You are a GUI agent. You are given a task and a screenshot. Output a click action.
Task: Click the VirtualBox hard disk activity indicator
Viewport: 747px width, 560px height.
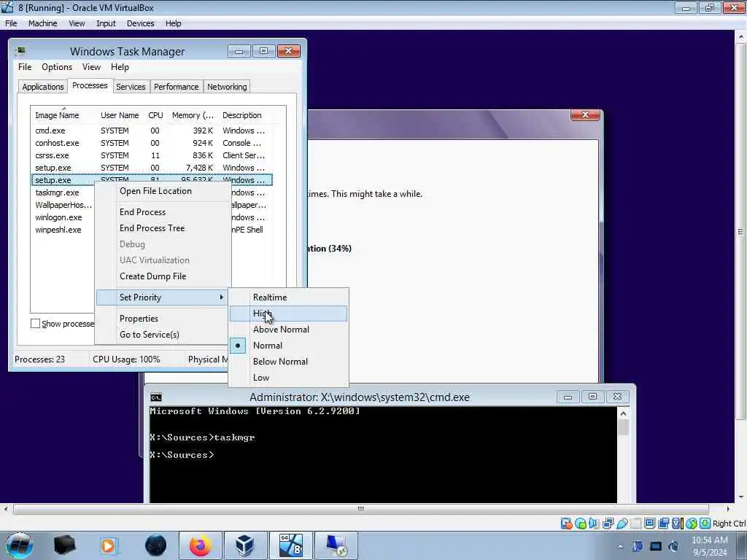(566, 524)
